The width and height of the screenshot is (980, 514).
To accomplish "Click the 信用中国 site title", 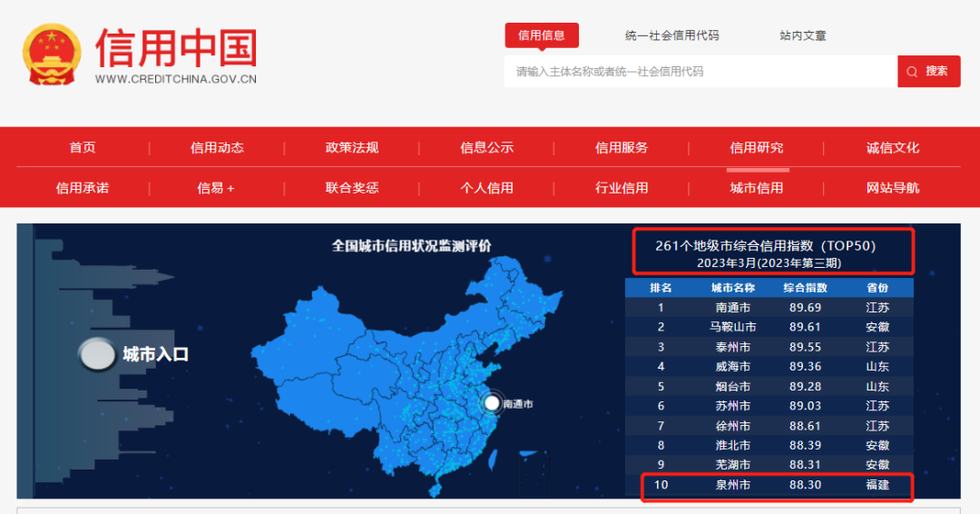I will 176,47.
